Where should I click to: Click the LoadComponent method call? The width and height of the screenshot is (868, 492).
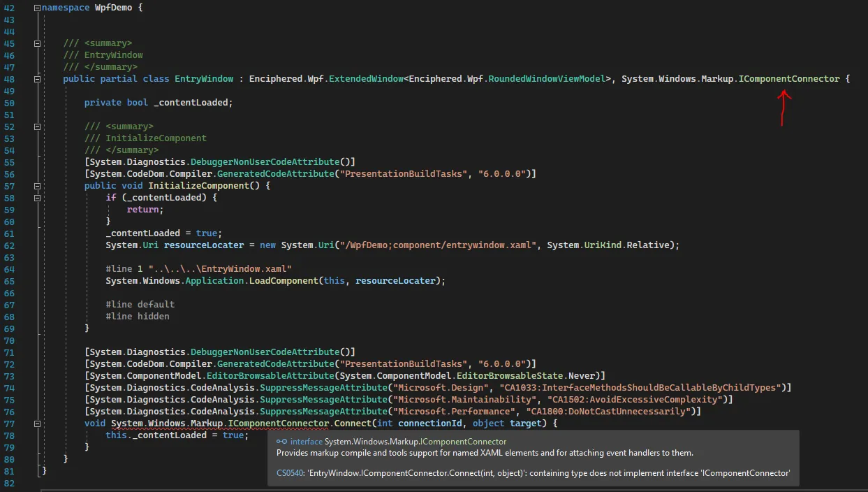pyautogui.click(x=284, y=281)
